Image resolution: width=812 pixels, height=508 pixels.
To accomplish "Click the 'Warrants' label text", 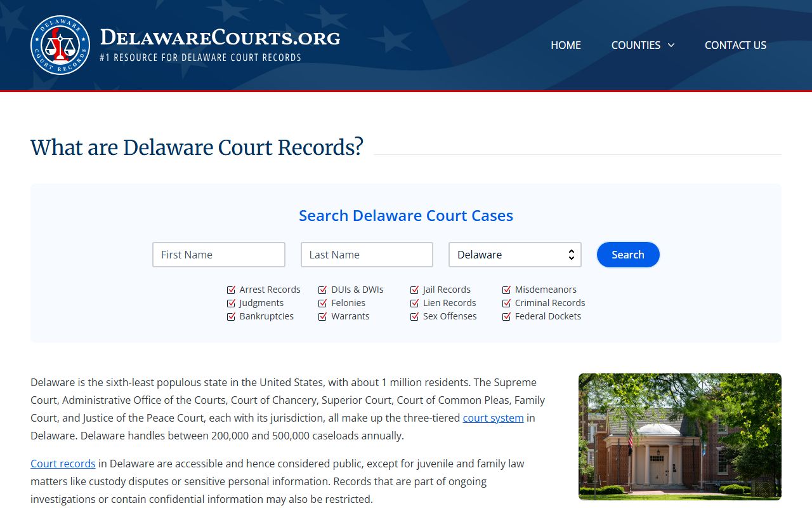I will [x=350, y=316].
